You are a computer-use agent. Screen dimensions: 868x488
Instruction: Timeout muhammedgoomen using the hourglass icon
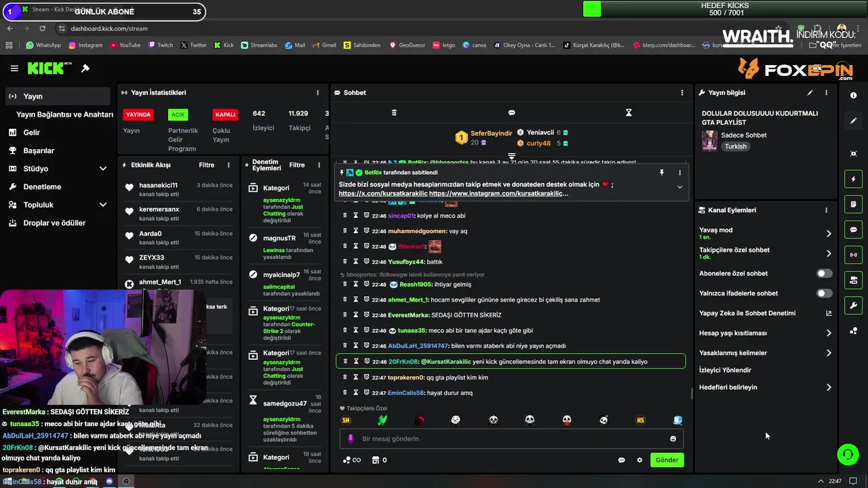[355, 231]
